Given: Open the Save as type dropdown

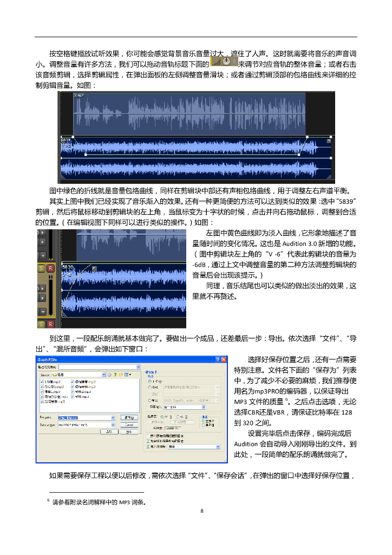Looking at the screenshot, I should [113, 425].
